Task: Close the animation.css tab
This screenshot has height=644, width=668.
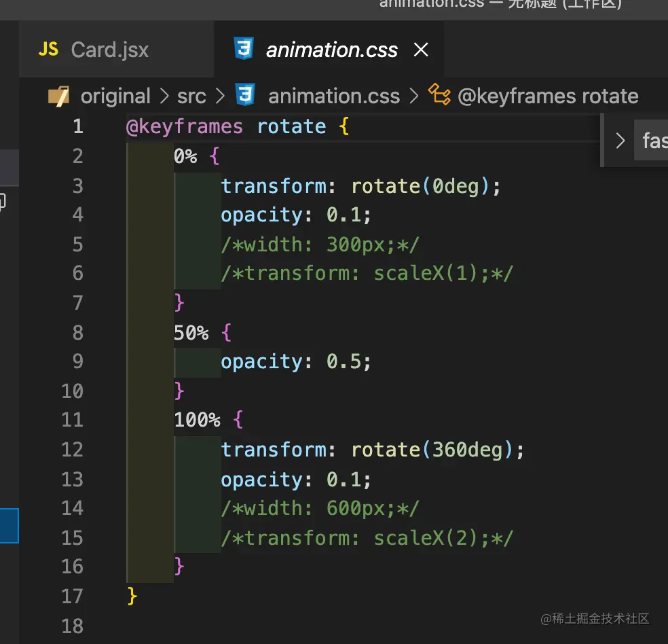Action: [x=421, y=50]
